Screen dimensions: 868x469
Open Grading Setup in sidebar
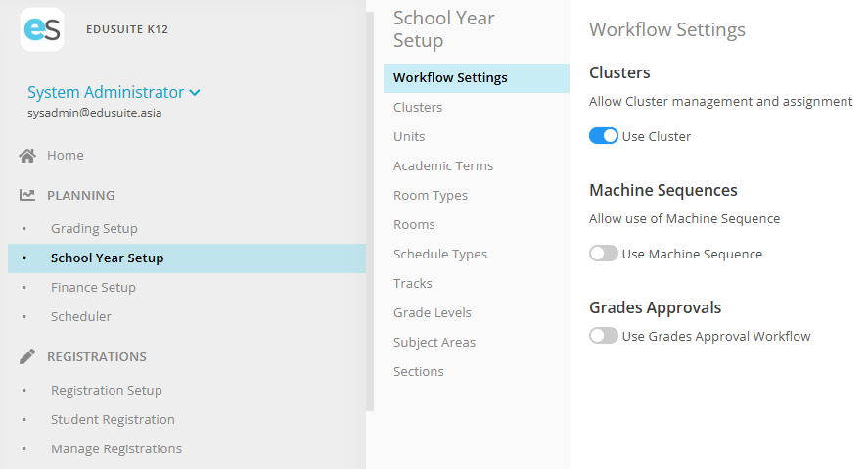tap(94, 228)
